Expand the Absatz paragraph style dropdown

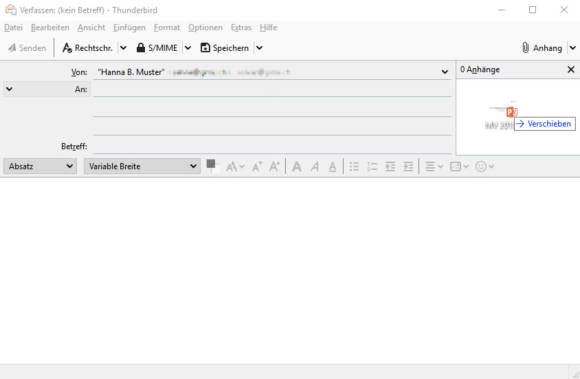pyautogui.click(x=40, y=166)
